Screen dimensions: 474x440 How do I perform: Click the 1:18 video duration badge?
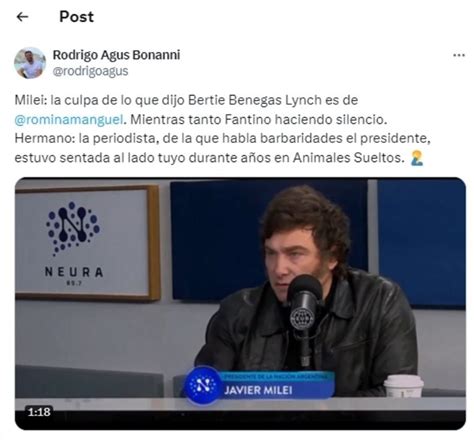39,412
